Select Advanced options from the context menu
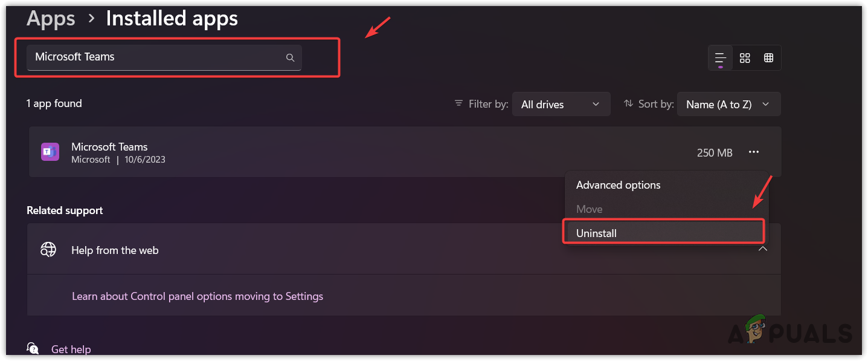This screenshot has height=361, width=868. tap(618, 185)
